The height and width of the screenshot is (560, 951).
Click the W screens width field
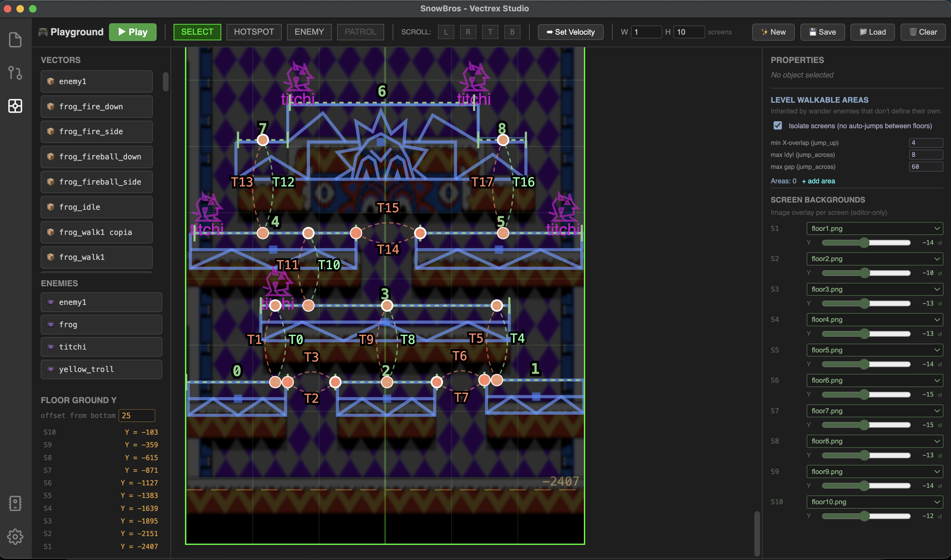(x=646, y=32)
